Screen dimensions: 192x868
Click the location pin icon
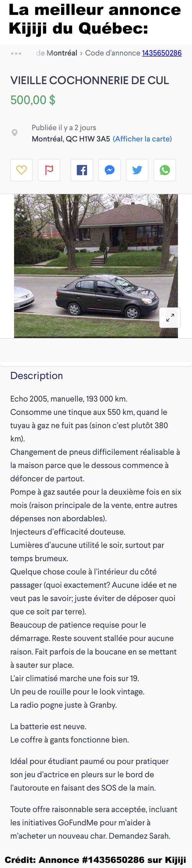click(x=14, y=133)
